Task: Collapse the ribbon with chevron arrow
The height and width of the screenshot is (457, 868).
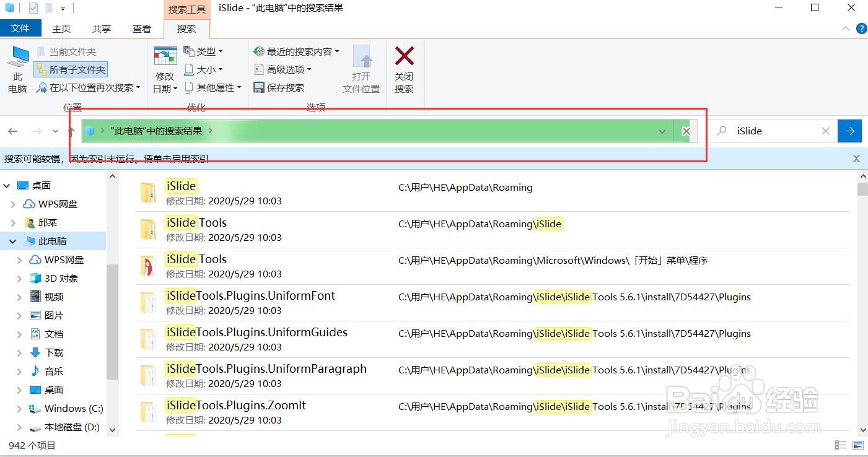Action: point(846,28)
